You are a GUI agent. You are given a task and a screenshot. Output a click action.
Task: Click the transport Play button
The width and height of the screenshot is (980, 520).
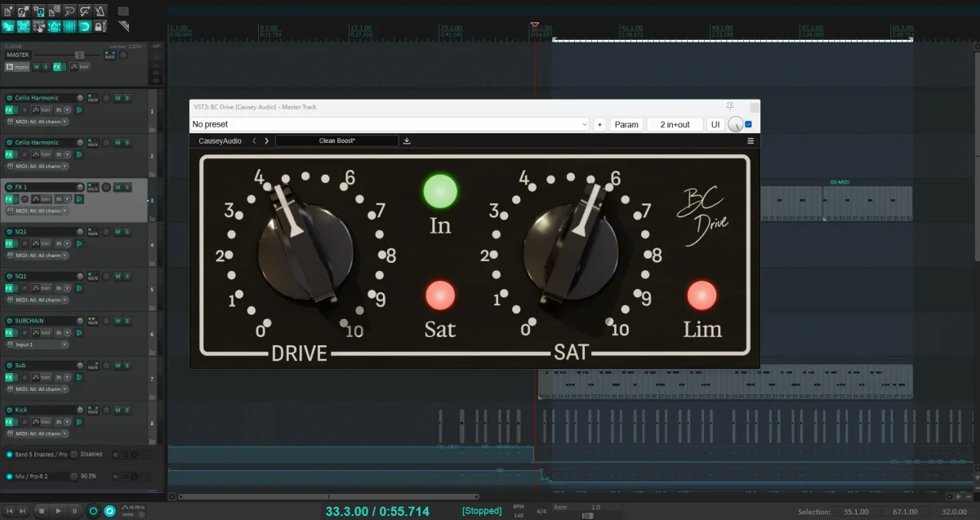[x=58, y=511]
